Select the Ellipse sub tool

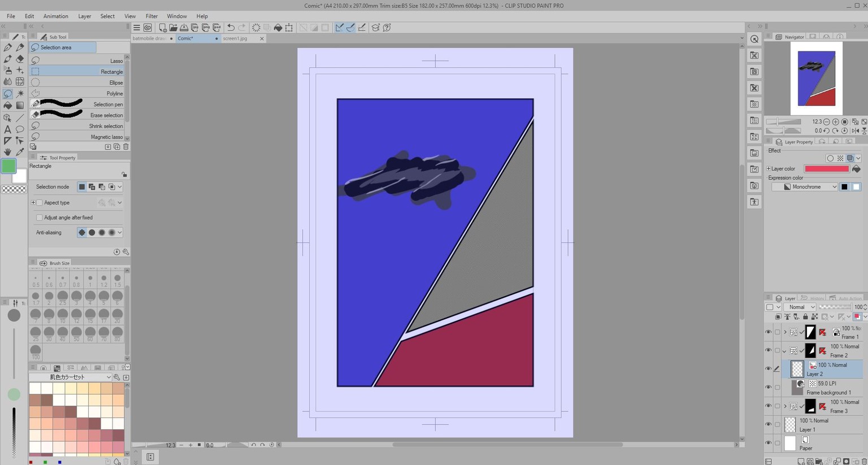point(77,82)
